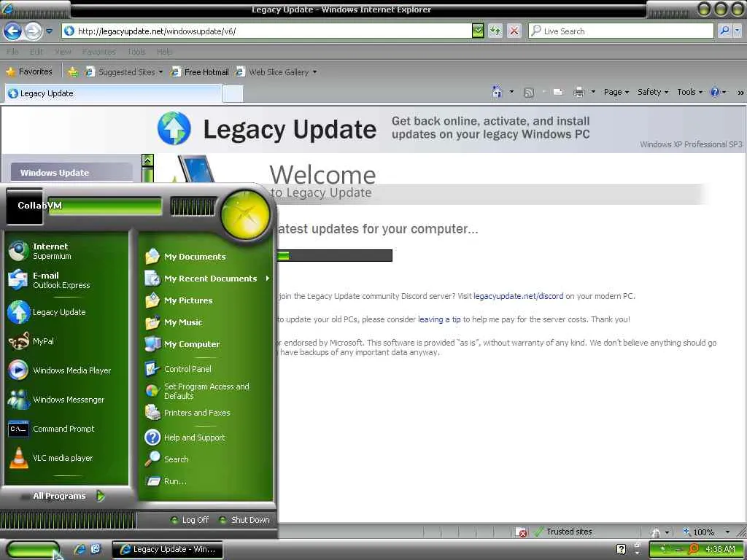Click the Live Search box
Viewport: 747px width, 560px height.
point(622,31)
